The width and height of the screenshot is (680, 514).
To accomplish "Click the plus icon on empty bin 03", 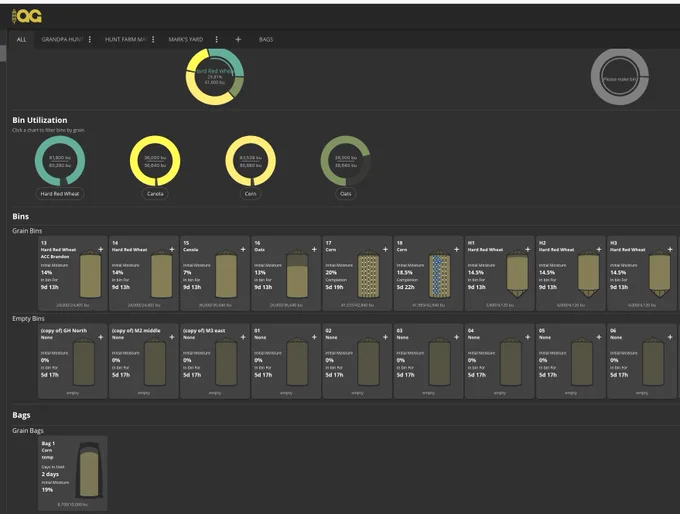I will [456, 337].
